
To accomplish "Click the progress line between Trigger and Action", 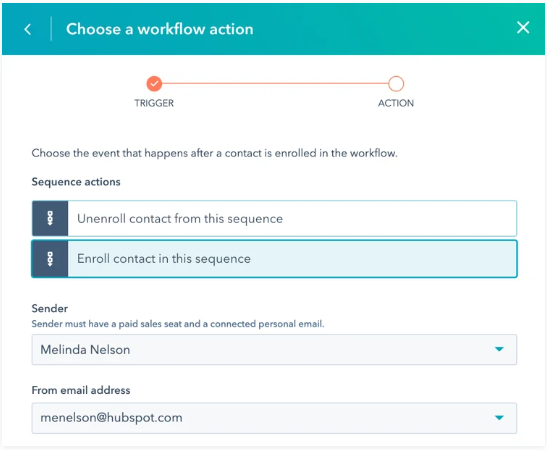I will pos(275,84).
